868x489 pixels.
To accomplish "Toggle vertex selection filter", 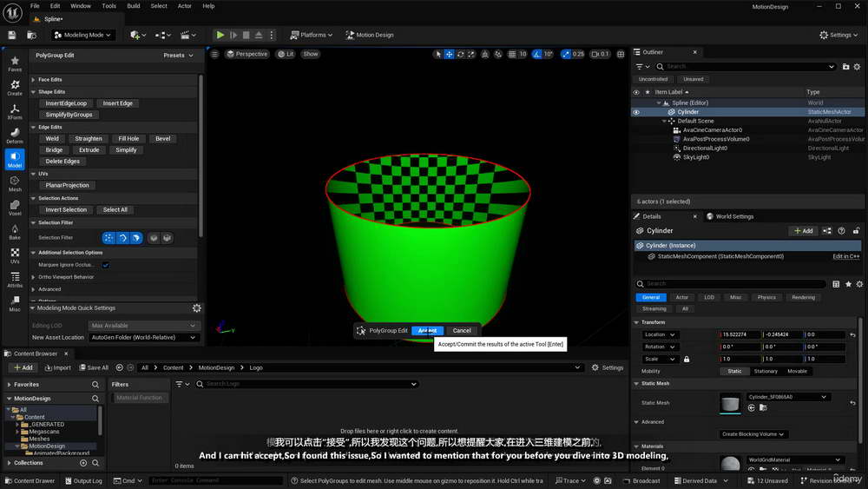I will pos(108,238).
